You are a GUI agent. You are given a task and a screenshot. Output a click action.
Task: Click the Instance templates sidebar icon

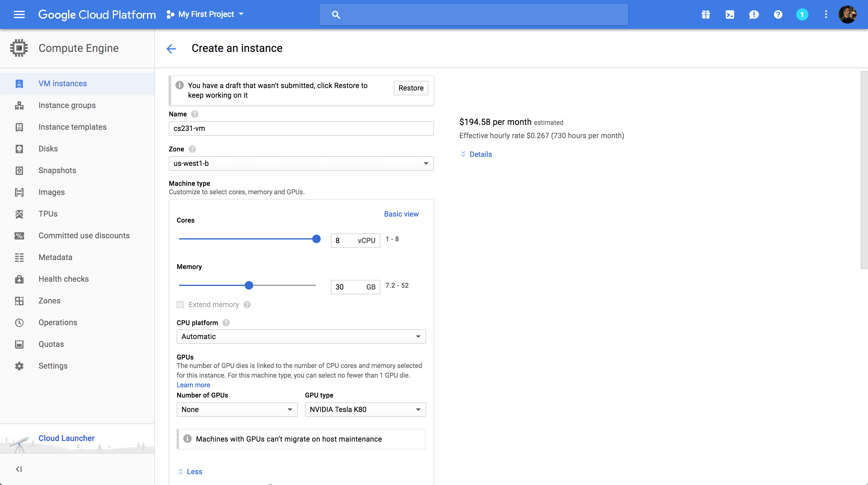point(19,127)
